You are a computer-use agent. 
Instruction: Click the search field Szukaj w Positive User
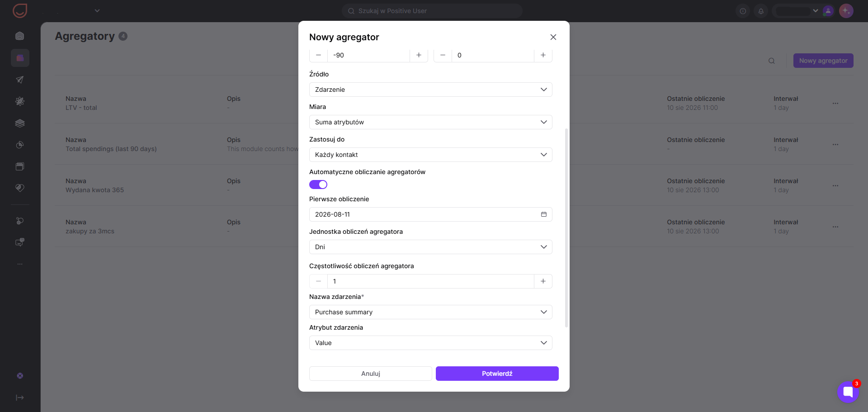coord(432,11)
